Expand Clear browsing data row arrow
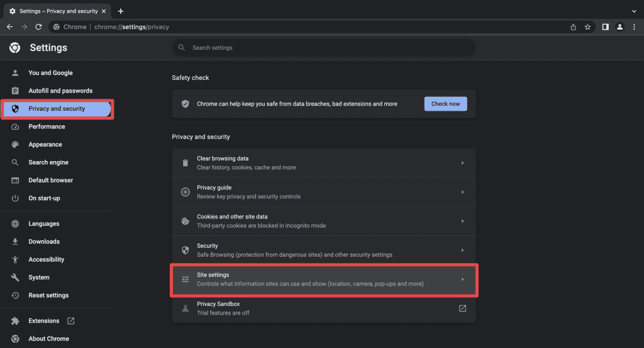The width and height of the screenshot is (644, 348). tap(462, 163)
